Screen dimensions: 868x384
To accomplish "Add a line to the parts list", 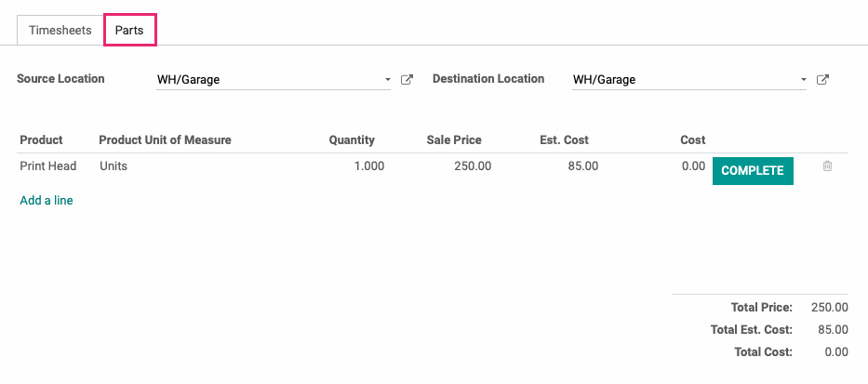I will pos(47,200).
